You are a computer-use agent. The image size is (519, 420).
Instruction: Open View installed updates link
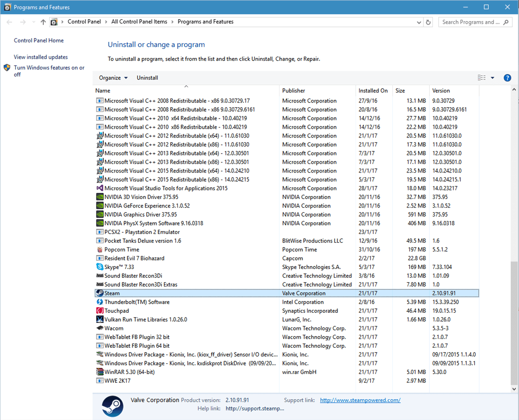[41, 57]
